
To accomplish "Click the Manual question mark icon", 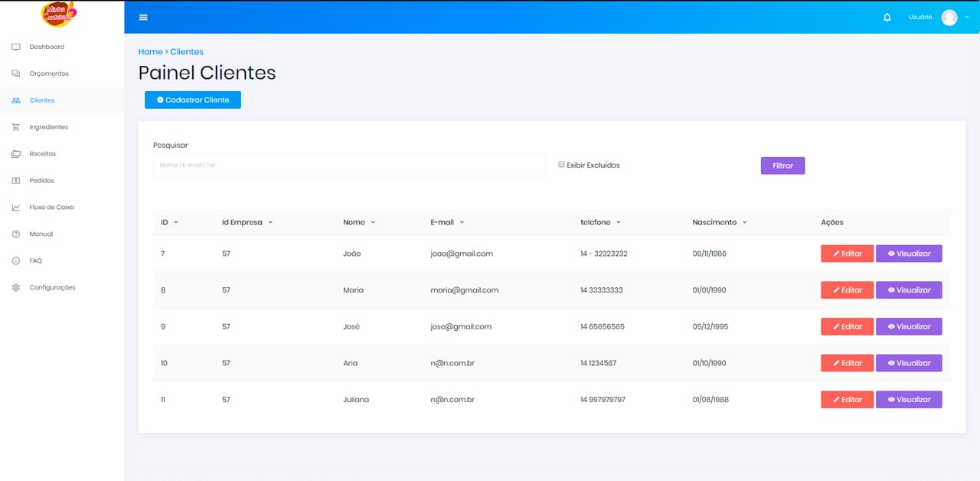I will pos(16,234).
